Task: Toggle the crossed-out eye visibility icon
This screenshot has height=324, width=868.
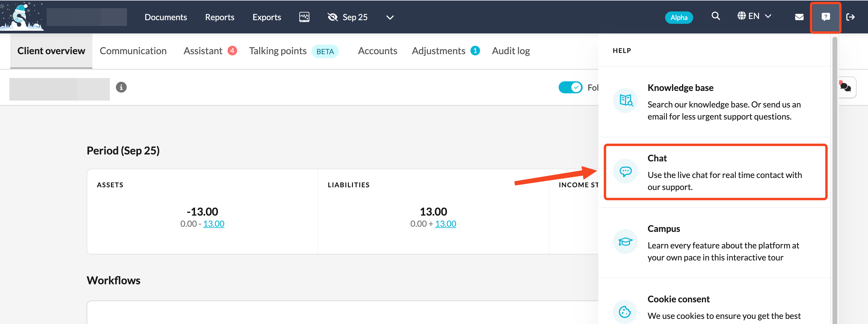Action: [x=333, y=17]
